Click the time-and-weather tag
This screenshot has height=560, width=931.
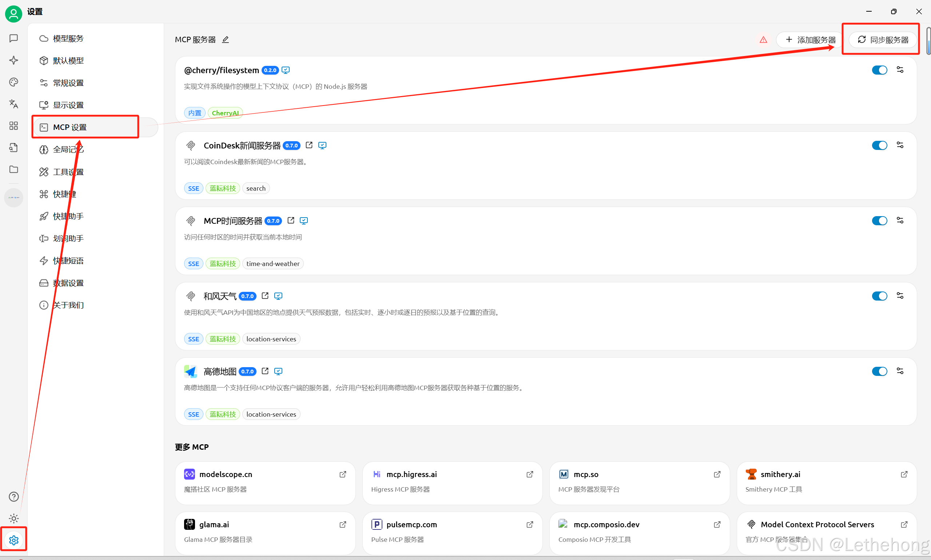[273, 263]
